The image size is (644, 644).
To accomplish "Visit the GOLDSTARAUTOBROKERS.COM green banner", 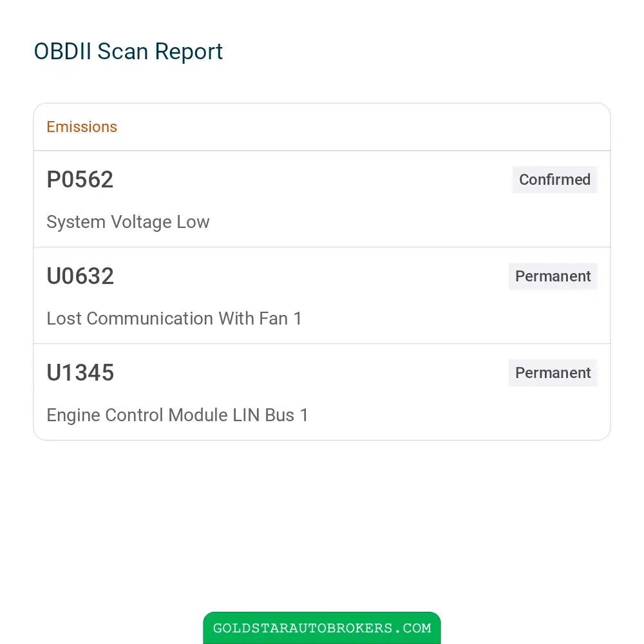I will pos(322,627).
